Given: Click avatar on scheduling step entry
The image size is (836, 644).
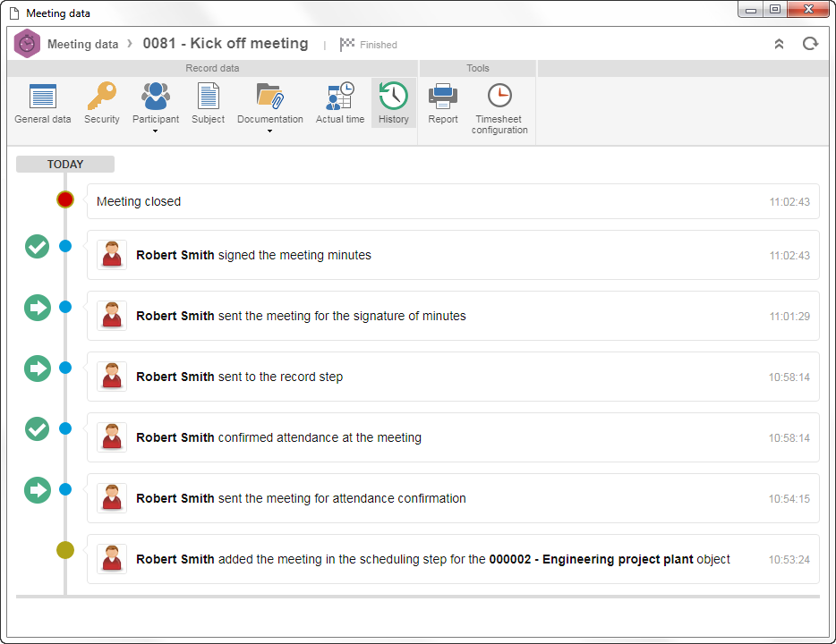Looking at the screenshot, I should click(x=112, y=558).
